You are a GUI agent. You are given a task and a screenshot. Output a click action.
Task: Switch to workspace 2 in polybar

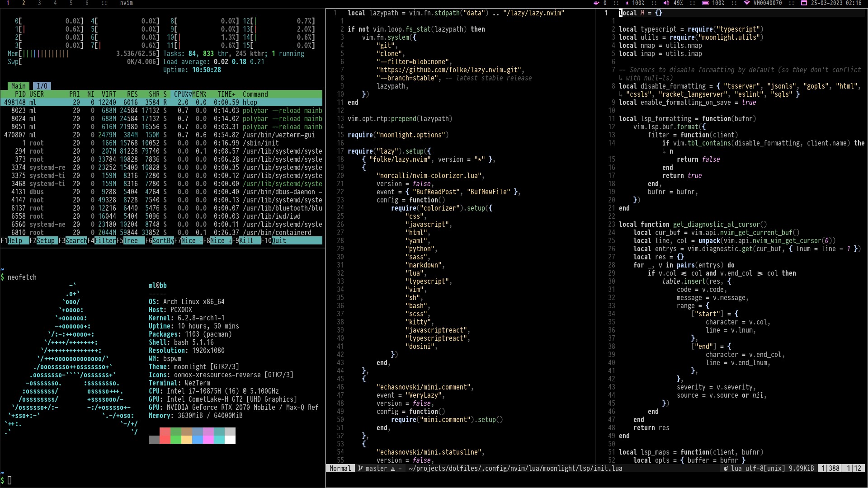(24, 3)
